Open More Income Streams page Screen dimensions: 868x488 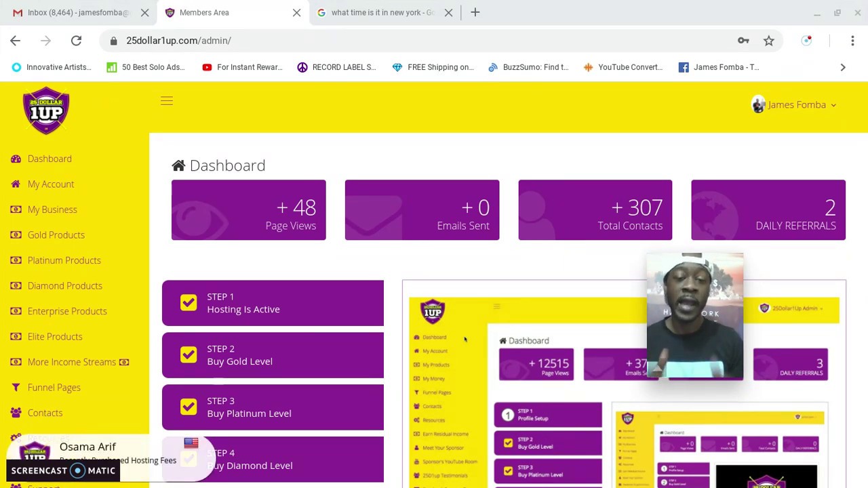coord(72,362)
